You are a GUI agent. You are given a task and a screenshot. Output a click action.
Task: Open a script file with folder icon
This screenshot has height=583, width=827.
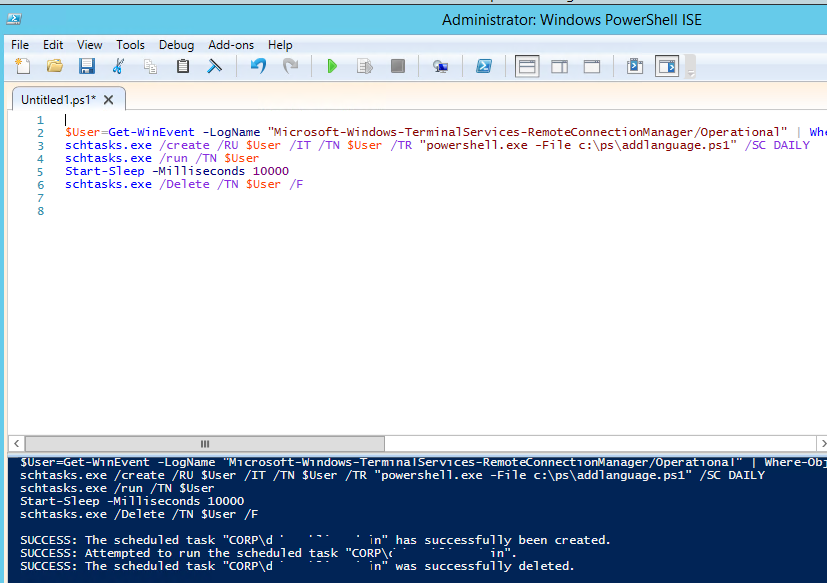[55, 66]
